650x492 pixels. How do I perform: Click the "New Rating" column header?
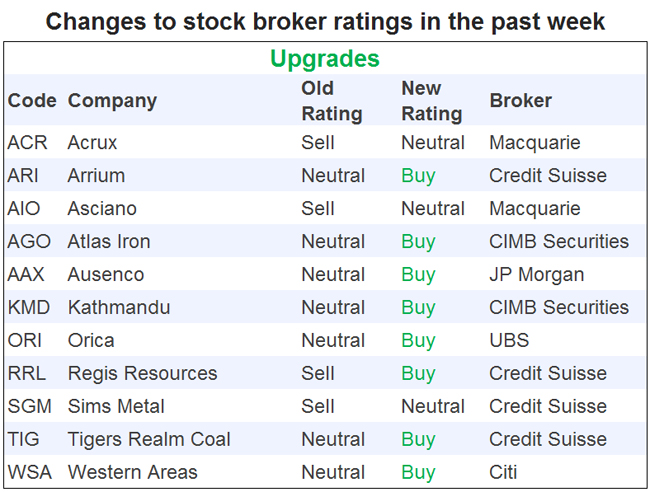[x=431, y=101]
